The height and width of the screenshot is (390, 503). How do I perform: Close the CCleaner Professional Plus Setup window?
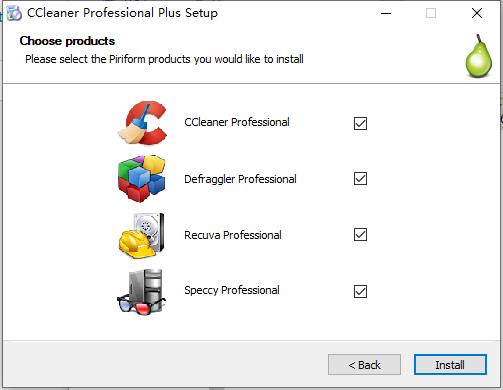point(477,13)
